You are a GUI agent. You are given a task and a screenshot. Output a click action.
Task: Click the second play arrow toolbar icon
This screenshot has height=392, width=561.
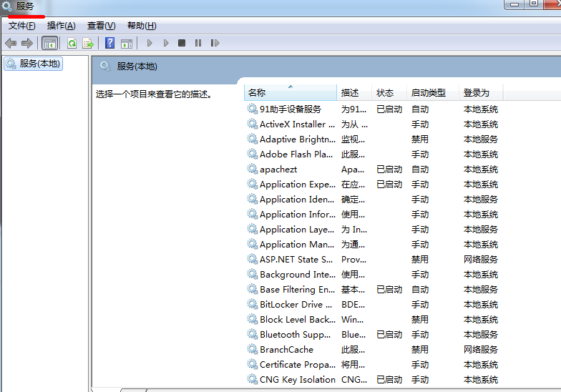[x=166, y=43]
